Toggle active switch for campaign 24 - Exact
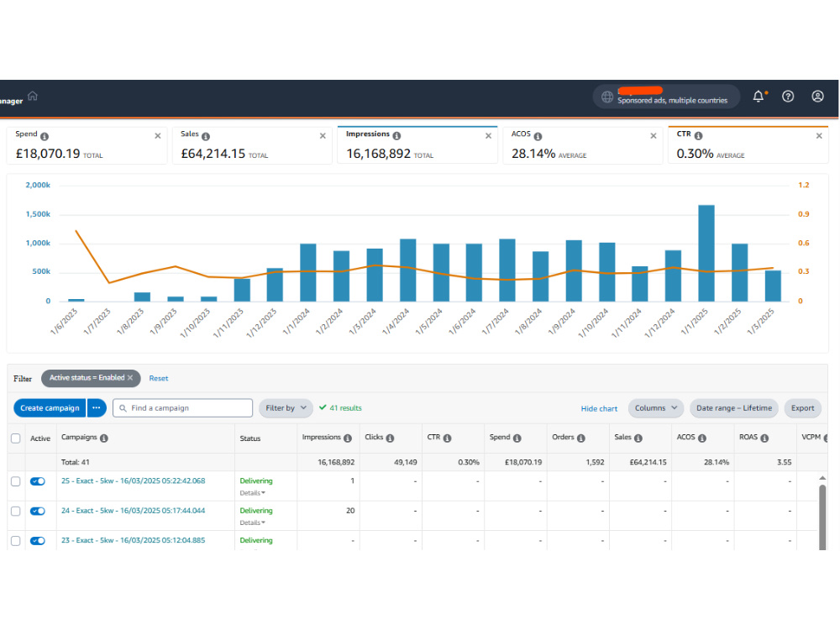 coord(38,511)
